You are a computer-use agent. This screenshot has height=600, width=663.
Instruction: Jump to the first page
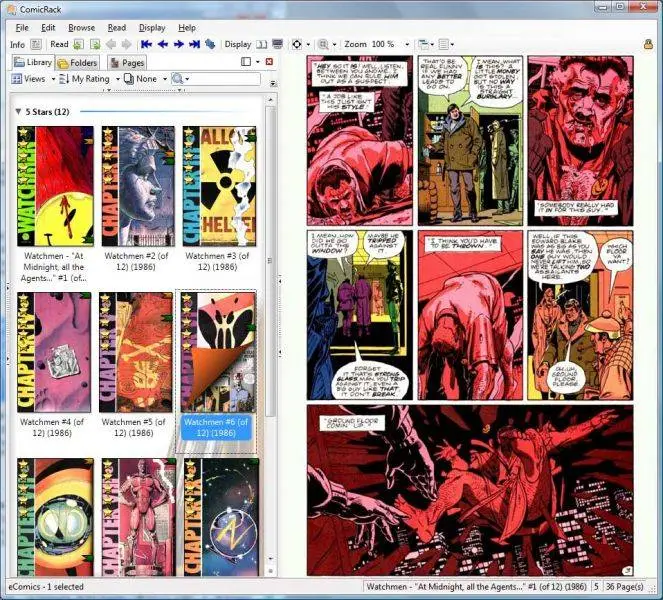(x=147, y=44)
